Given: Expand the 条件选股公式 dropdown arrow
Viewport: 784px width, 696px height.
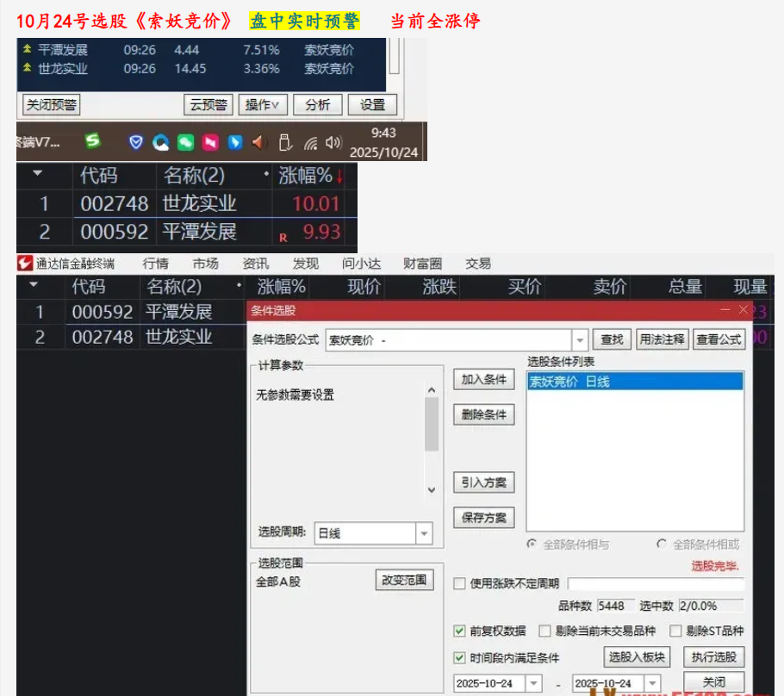Looking at the screenshot, I should point(579,340).
